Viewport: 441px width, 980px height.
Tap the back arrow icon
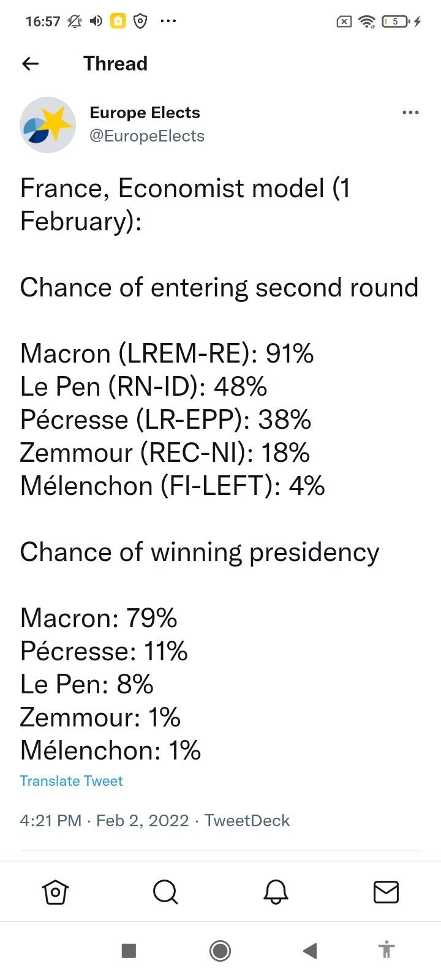[30, 64]
